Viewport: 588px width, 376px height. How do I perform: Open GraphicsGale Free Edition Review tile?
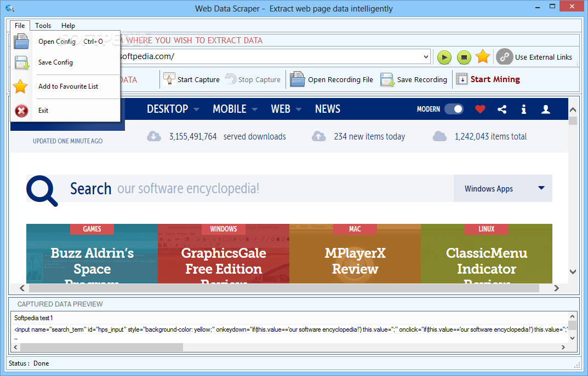[224, 254]
